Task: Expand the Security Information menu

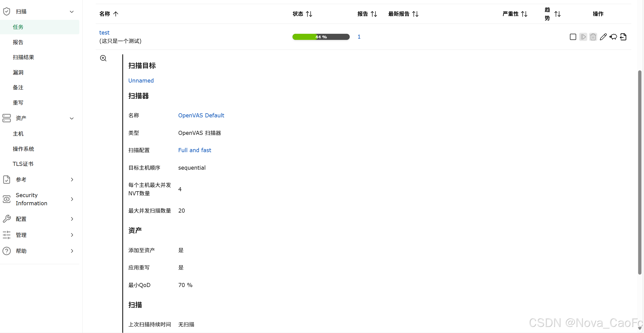Action: pyautogui.click(x=72, y=199)
